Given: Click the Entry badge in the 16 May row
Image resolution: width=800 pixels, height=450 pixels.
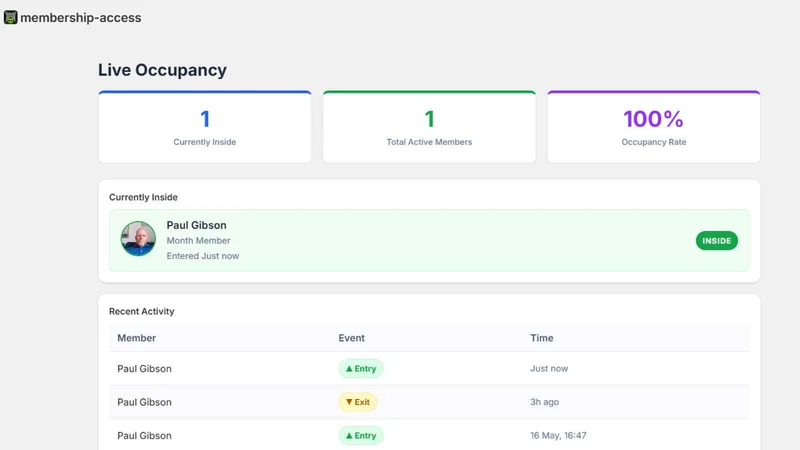Looking at the screenshot, I should click(x=361, y=436).
